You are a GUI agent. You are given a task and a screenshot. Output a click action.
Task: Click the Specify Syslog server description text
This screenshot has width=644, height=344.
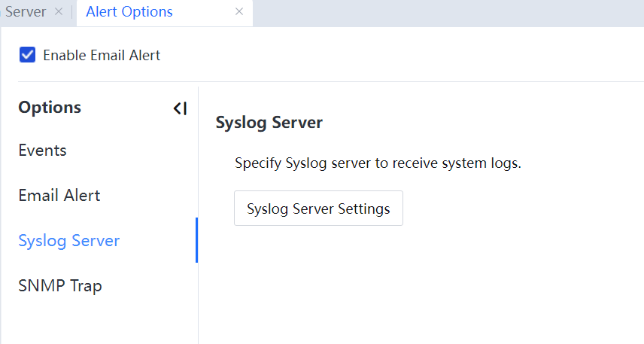pos(378,163)
